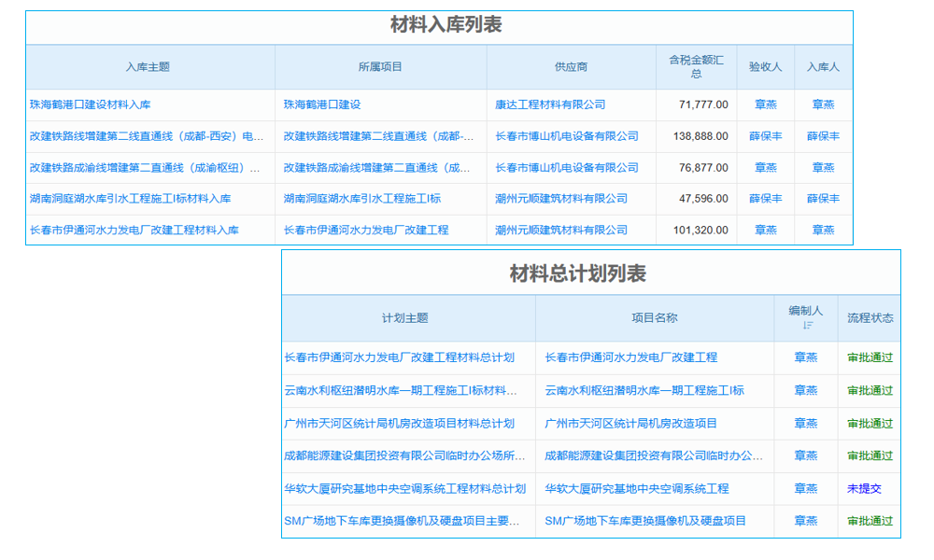Image resolution: width=934 pixels, height=560 pixels.
Task: Click the 入库主题 column header
Action: click(x=147, y=66)
